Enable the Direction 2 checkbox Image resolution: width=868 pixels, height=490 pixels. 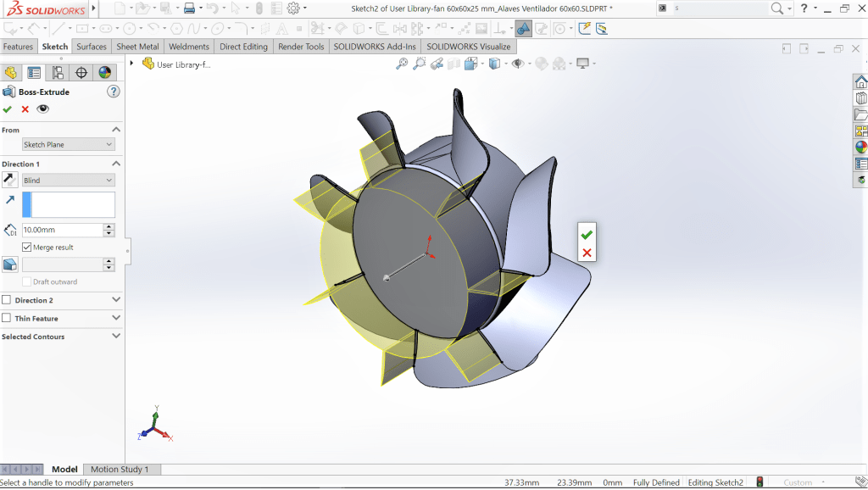tap(7, 300)
